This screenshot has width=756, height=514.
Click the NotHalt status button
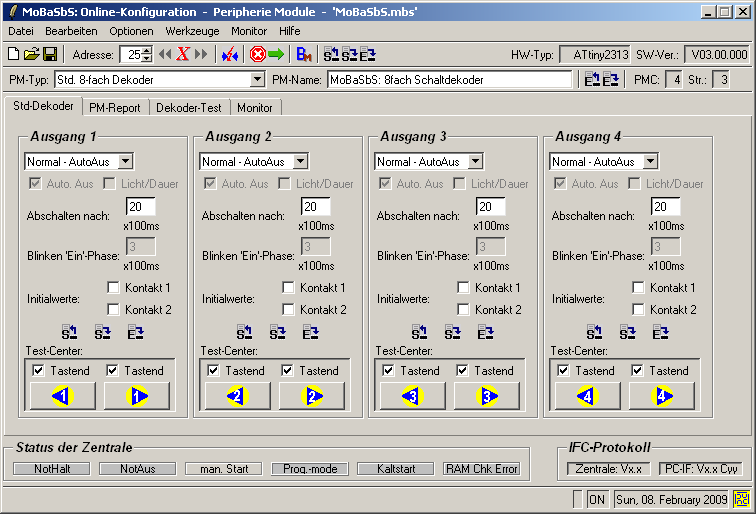[x=50, y=468]
